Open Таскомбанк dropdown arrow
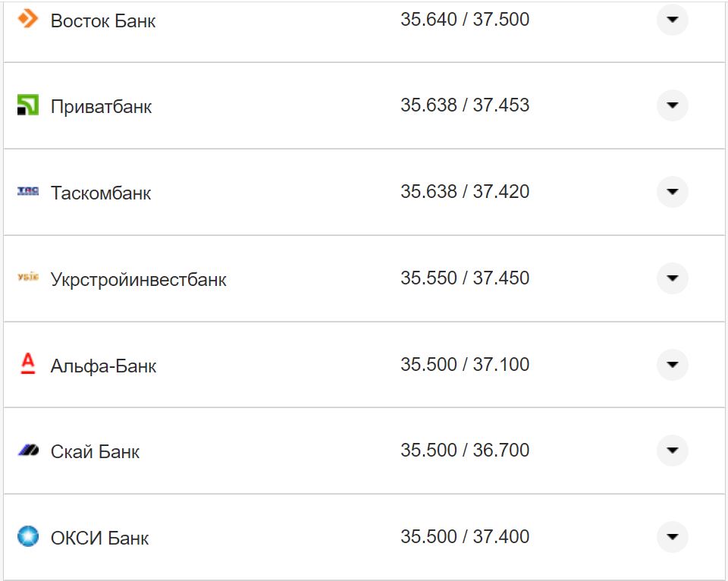The height and width of the screenshot is (581, 728). click(672, 192)
